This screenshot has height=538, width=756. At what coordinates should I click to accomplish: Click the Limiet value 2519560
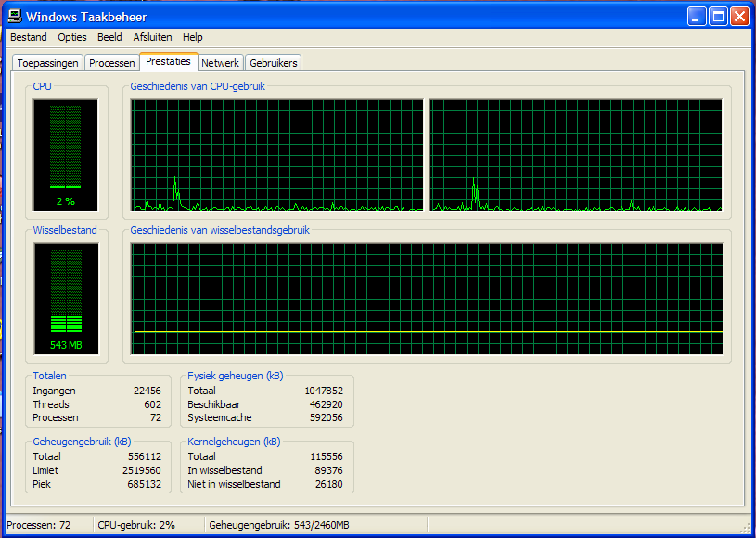[142, 470]
